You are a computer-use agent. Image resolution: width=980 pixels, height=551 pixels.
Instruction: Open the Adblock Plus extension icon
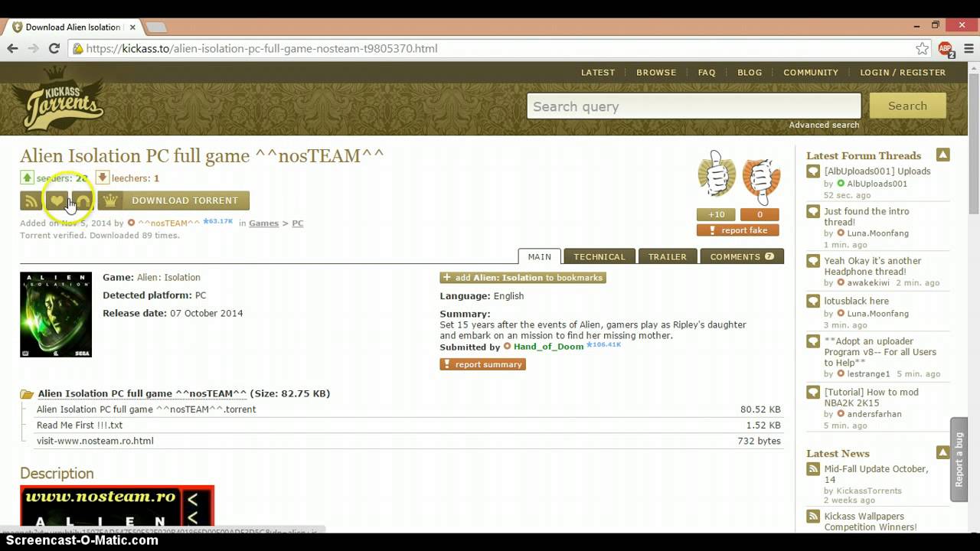946,48
